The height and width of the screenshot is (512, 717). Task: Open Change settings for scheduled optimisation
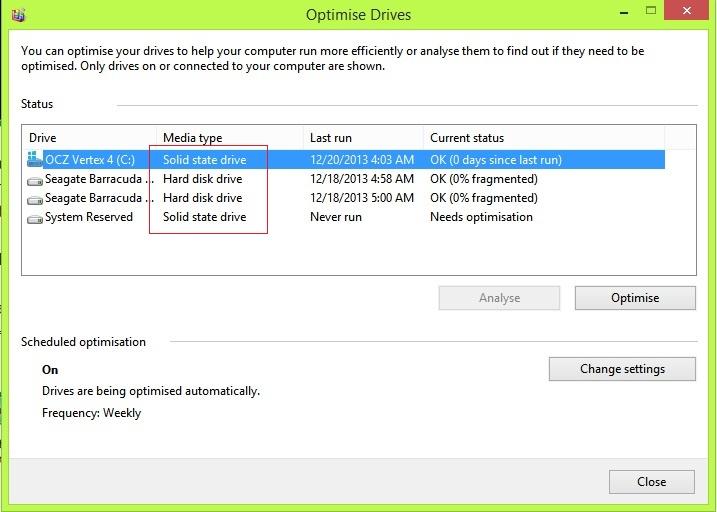622,369
